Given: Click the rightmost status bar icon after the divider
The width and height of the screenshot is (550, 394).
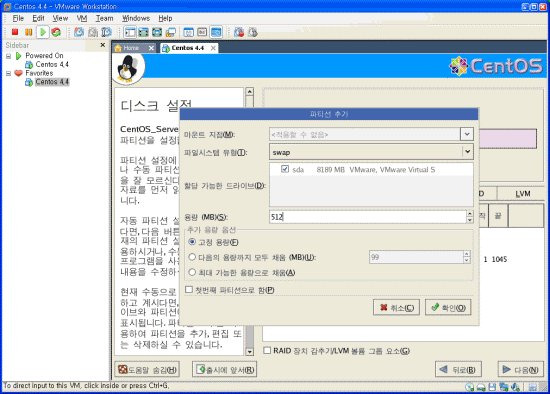Looking at the screenshot, I should [x=532, y=387].
